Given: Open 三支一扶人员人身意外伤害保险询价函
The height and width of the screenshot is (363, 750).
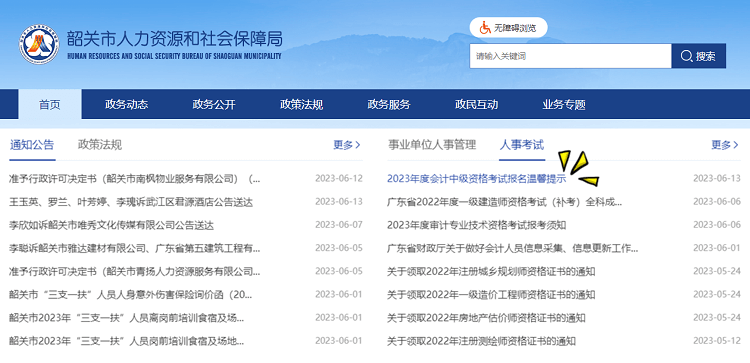Looking at the screenshot, I should pos(130,295).
